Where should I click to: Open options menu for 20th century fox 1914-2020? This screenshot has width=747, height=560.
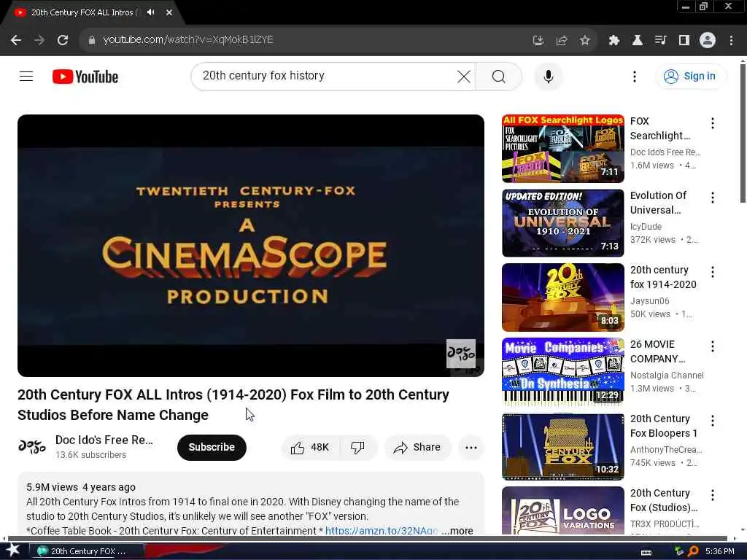pos(712,272)
